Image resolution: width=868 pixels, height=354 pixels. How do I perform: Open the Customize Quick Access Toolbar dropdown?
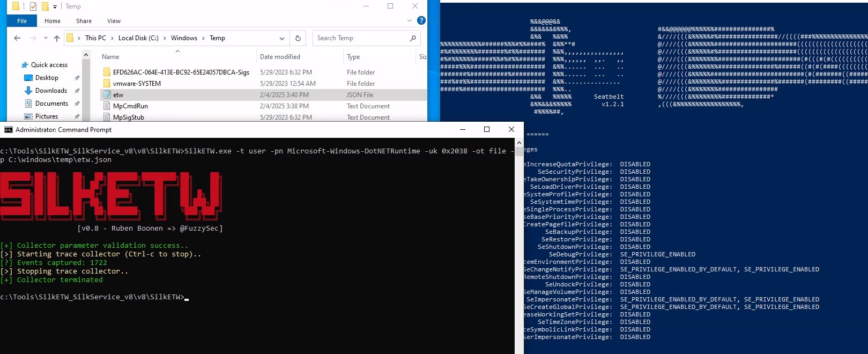pyautogui.click(x=55, y=6)
